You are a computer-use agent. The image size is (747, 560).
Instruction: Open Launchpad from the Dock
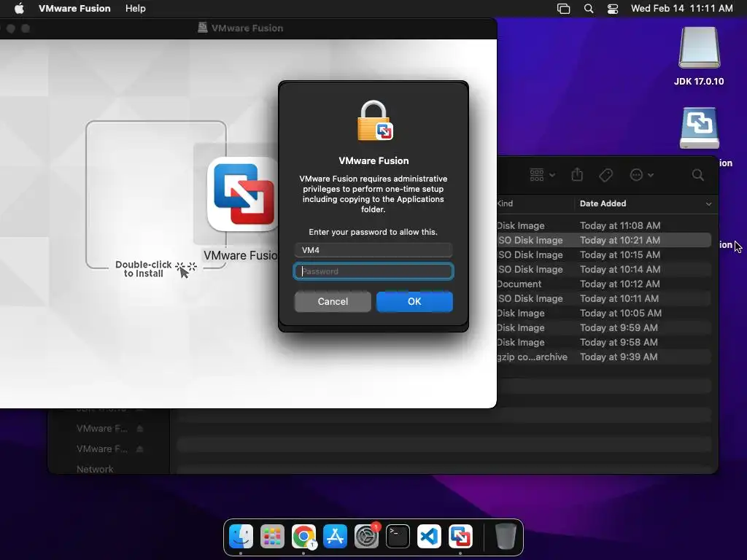[x=273, y=537]
